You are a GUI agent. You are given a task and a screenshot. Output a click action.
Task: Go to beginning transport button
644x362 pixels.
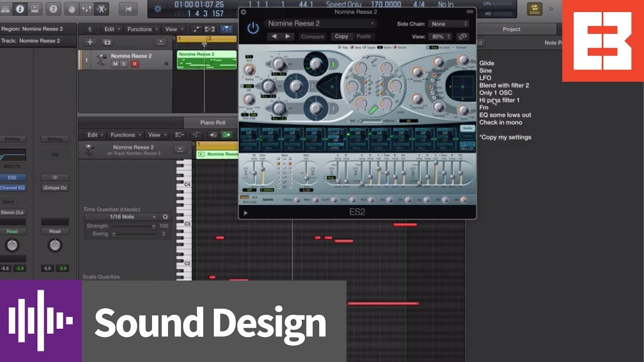click(128, 9)
